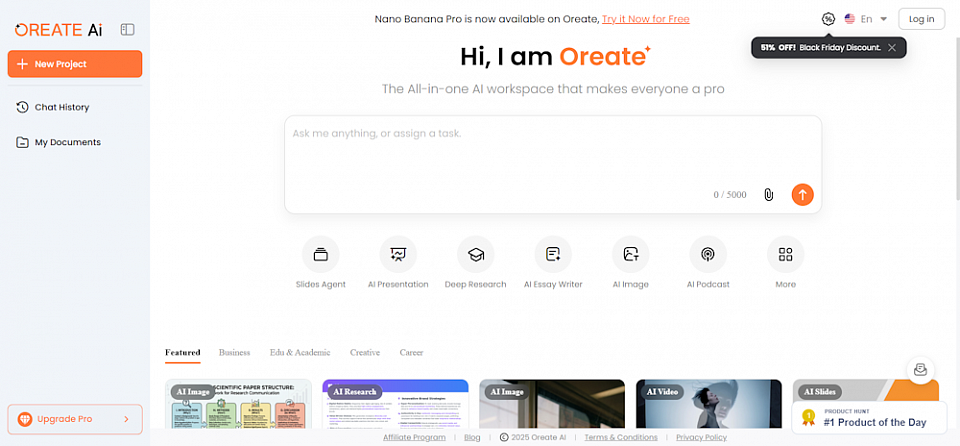This screenshot has width=960, height=446.
Task: Open the Slides Agent tool
Action: point(321,255)
